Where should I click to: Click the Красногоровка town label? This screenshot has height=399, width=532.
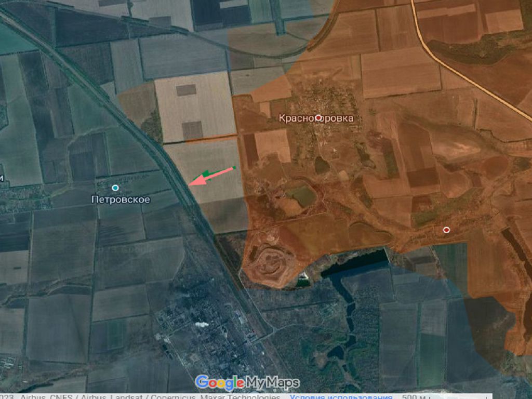click(316, 118)
